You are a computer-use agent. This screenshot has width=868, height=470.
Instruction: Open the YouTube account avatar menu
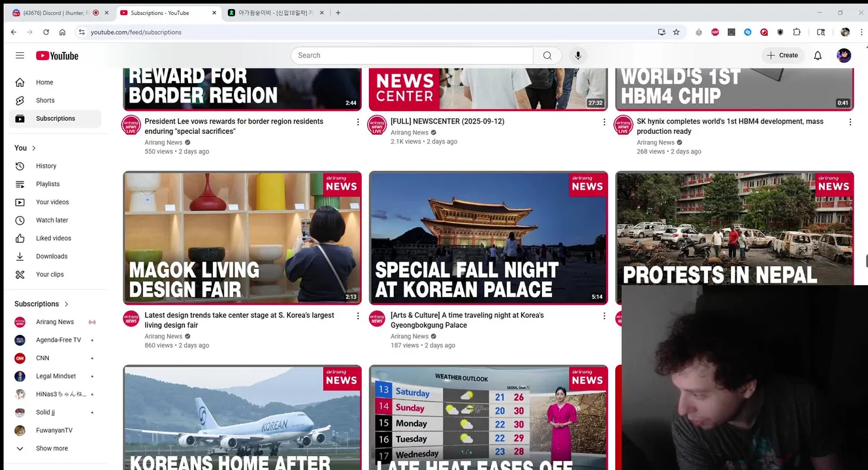[x=844, y=55]
